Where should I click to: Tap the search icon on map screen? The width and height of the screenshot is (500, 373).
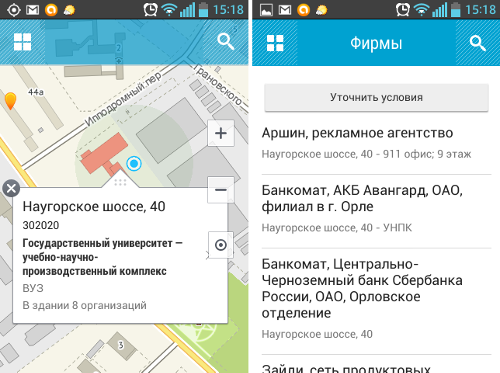(226, 42)
